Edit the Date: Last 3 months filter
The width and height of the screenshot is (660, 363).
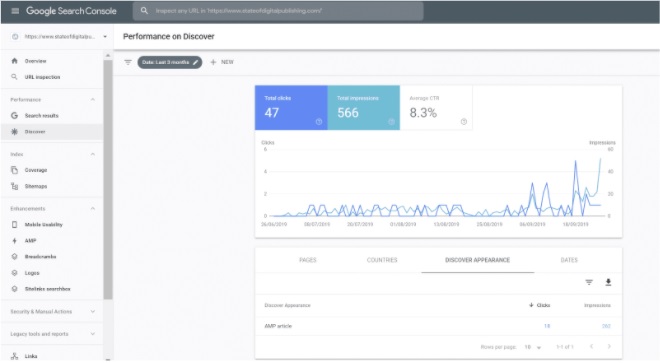pos(170,62)
